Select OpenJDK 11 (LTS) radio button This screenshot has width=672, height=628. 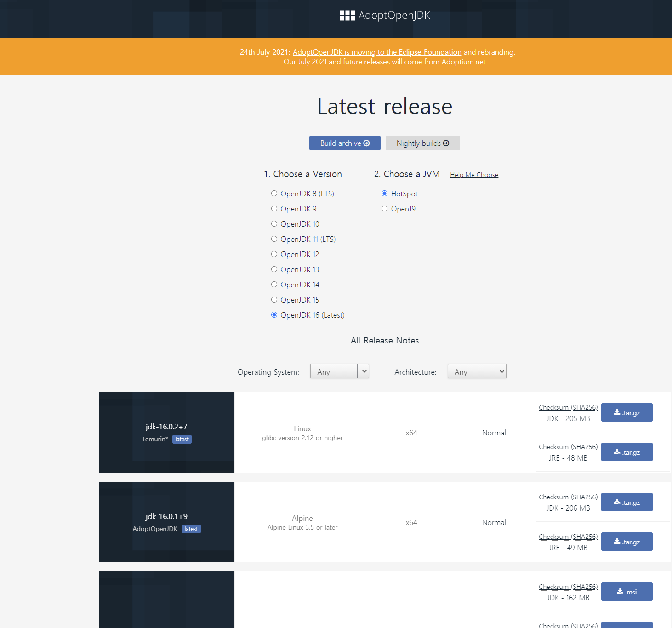click(x=274, y=239)
